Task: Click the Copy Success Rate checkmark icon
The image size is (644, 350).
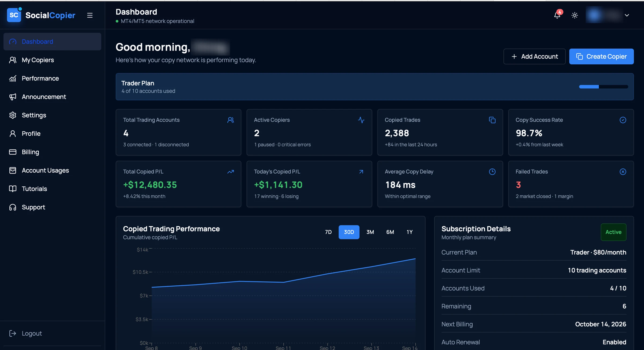Action: click(x=623, y=120)
